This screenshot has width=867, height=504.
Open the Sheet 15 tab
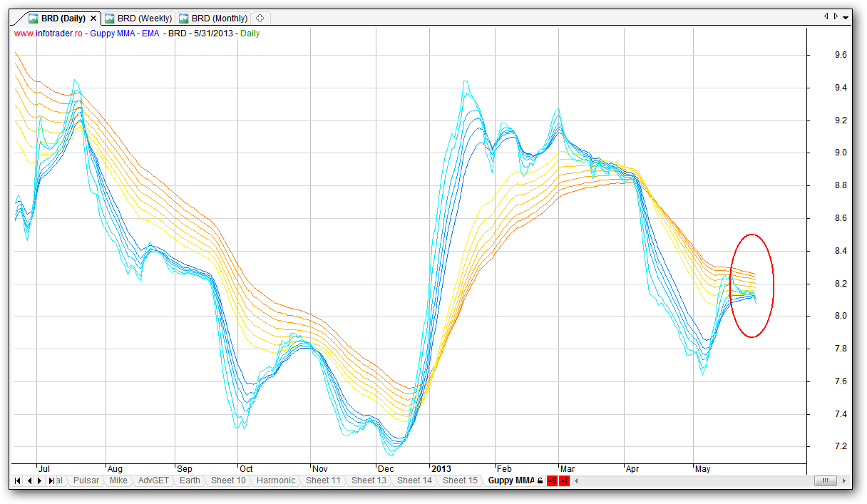pyautogui.click(x=460, y=480)
